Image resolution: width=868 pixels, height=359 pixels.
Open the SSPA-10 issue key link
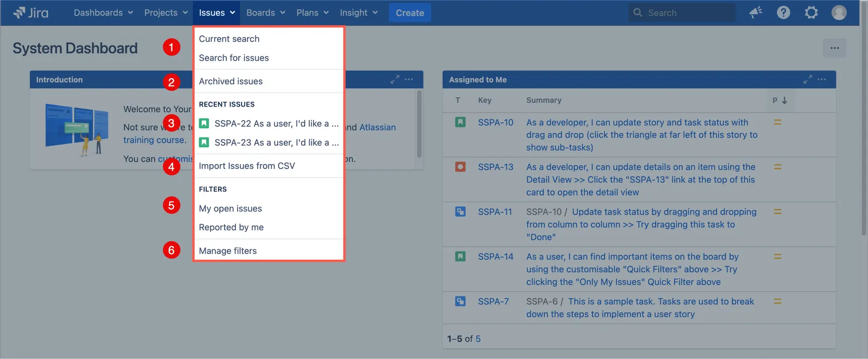[x=495, y=122]
